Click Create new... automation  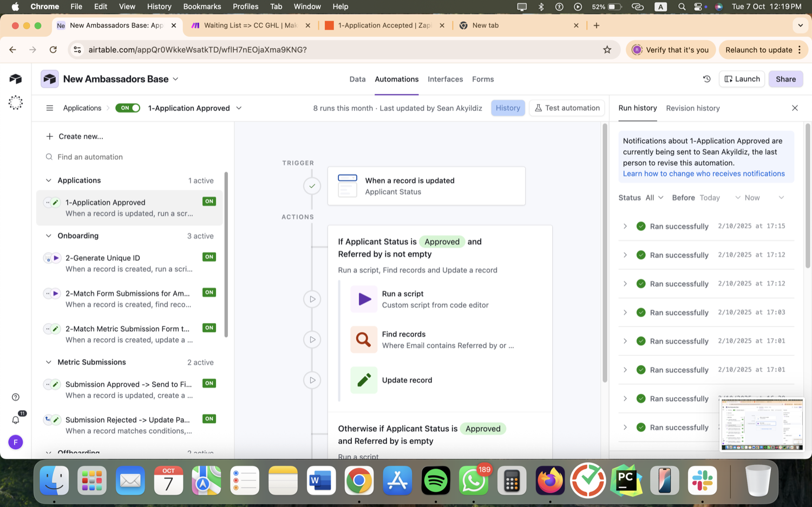click(x=75, y=136)
